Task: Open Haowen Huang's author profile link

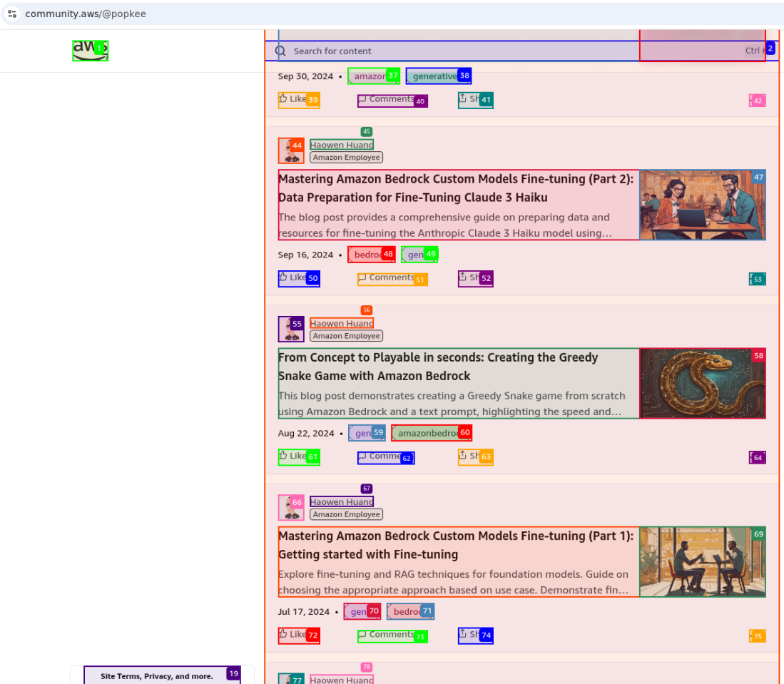Action: tap(341, 145)
